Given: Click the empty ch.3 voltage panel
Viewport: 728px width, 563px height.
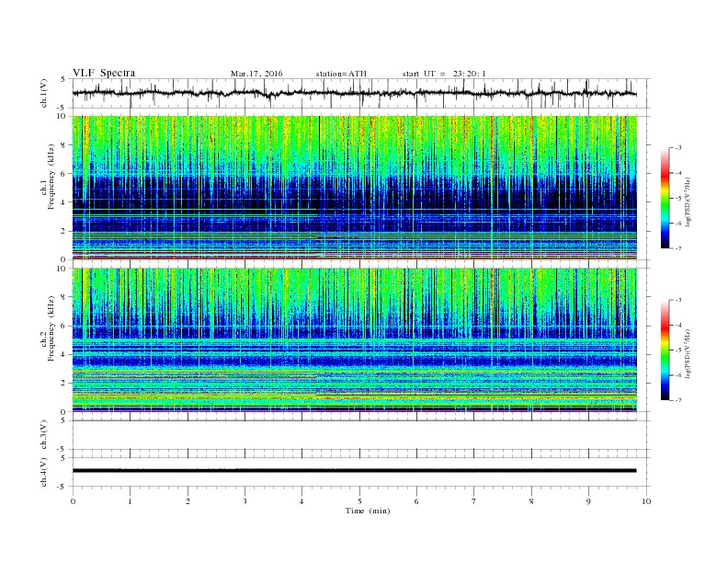Looking at the screenshot, I should pyautogui.click(x=360, y=435).
